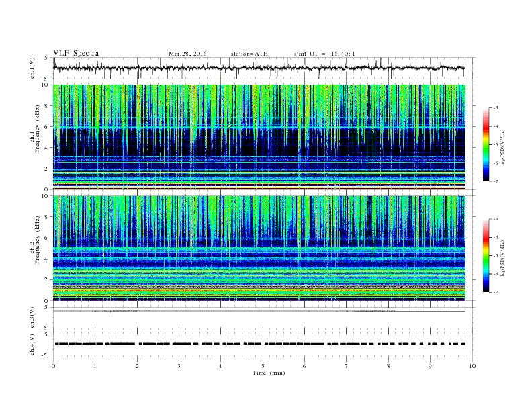Click the "9" tick on the time axis
Image resolution: width=532 pixels, height=411 pixels.
(430, 366)
